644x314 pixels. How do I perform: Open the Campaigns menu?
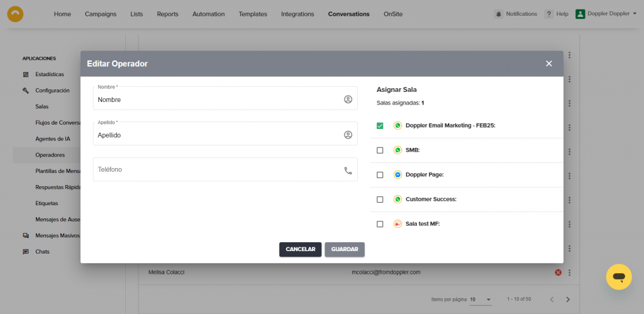(101, 14)
